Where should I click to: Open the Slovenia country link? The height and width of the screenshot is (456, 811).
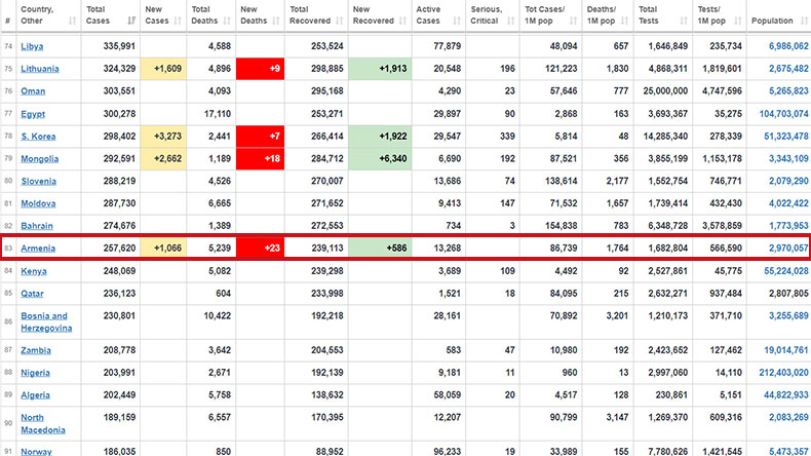click(39, 181)
